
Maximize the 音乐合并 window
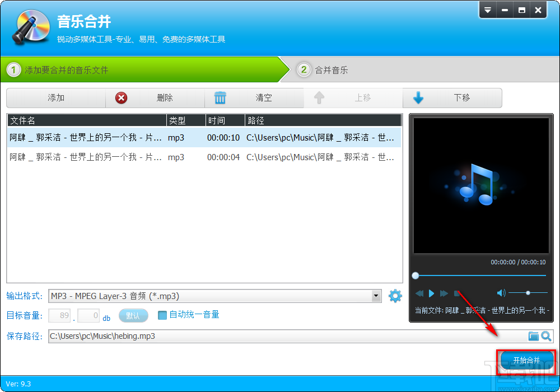point(522,10)
